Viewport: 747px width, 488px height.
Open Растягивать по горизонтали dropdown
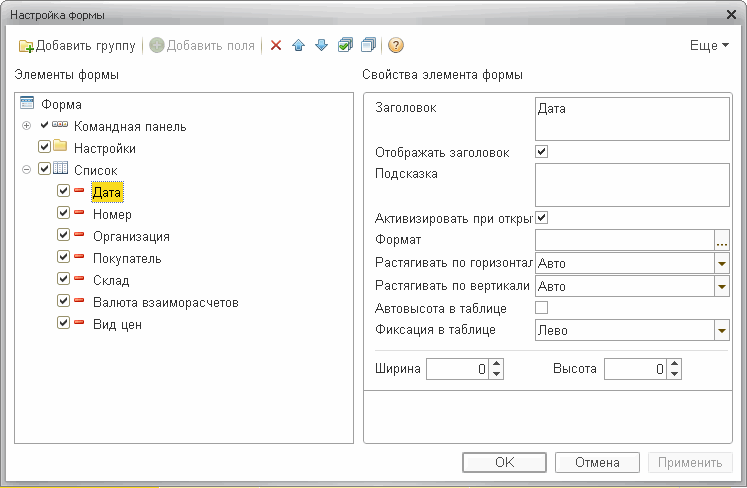[722, 263]
